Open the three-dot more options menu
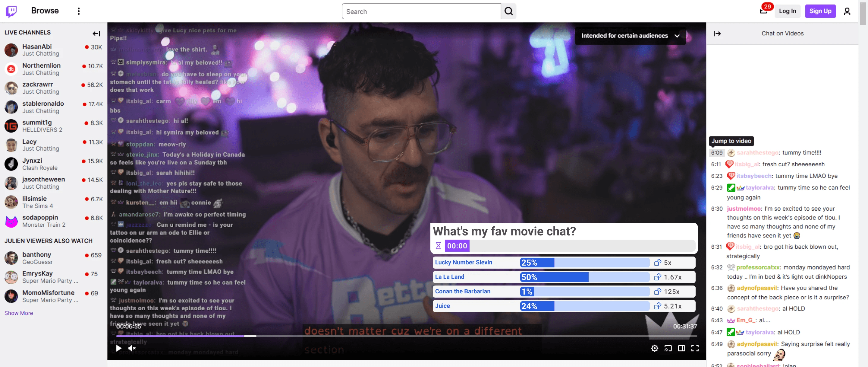 (78, 11)
